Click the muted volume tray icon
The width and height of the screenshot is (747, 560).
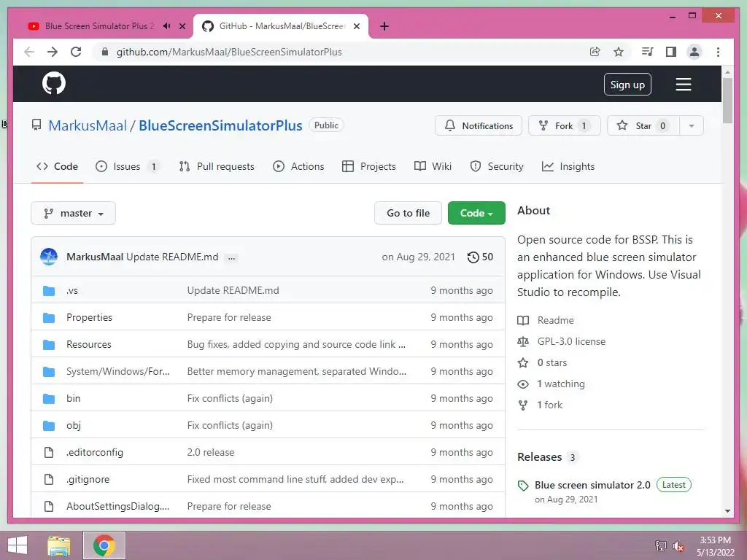pos(678,546)
